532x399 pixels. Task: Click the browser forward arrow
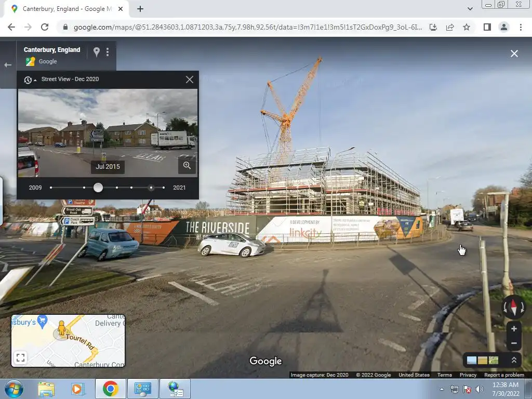28,27
